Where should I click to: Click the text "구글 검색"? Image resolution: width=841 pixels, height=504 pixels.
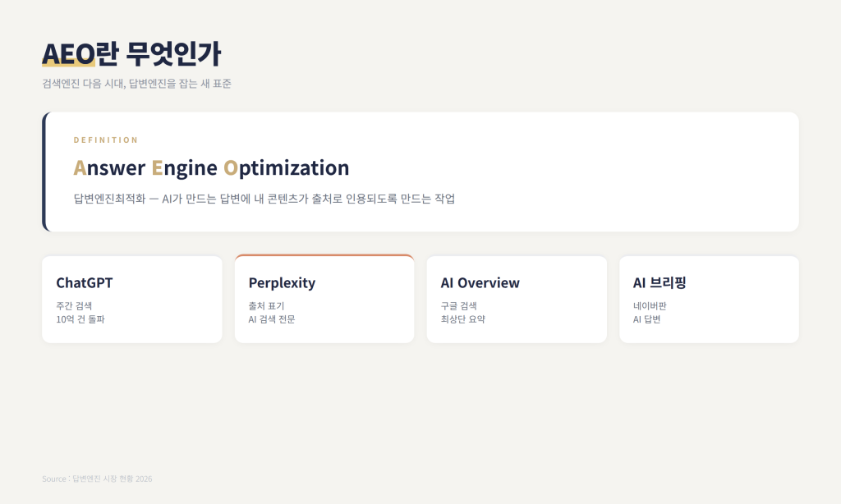458,305
